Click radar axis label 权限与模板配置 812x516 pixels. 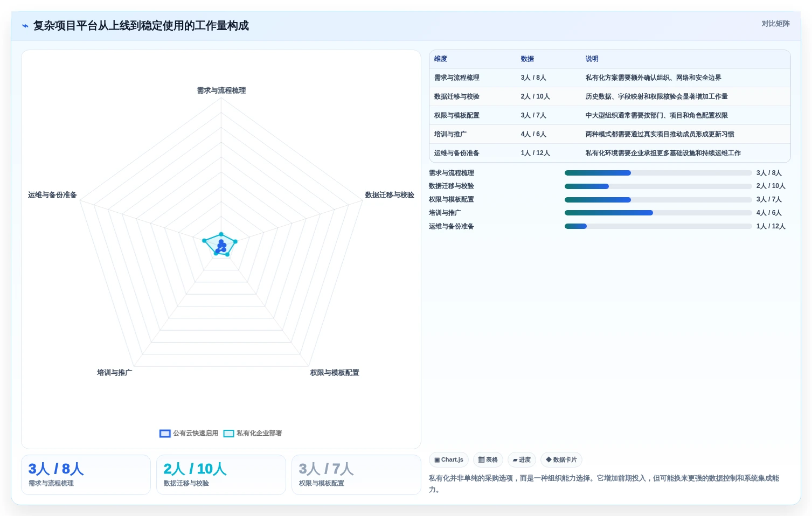coord(335,373)
